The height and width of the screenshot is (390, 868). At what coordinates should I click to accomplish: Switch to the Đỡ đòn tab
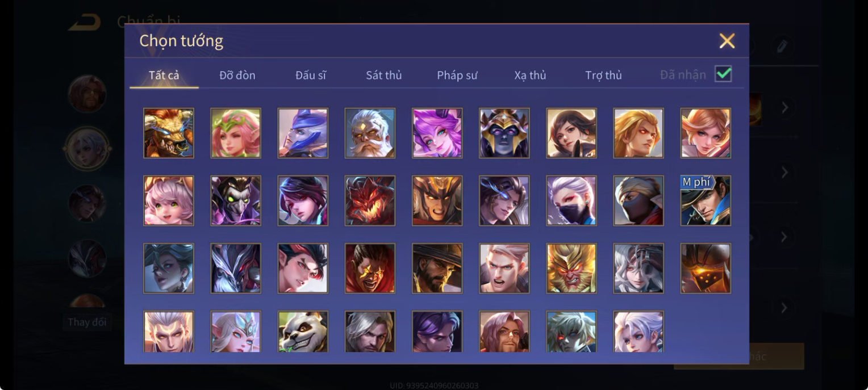237,75
